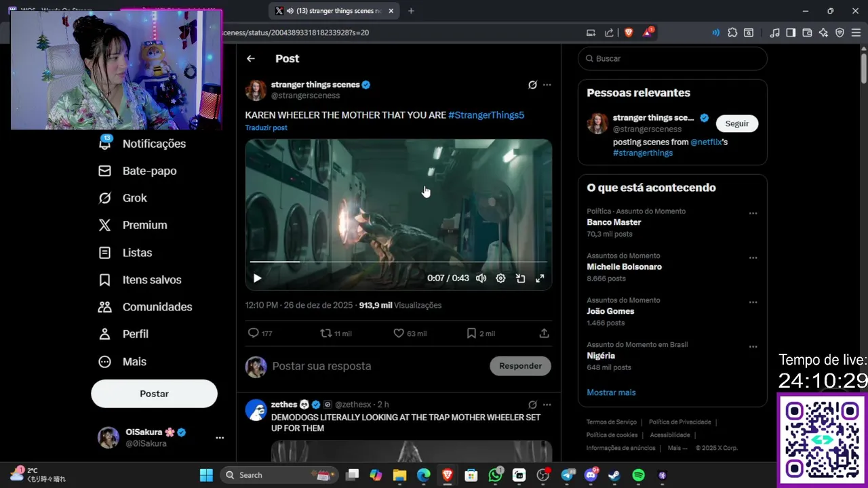
Task: Open Banco Master trend
Action: [x=614, y=222]
